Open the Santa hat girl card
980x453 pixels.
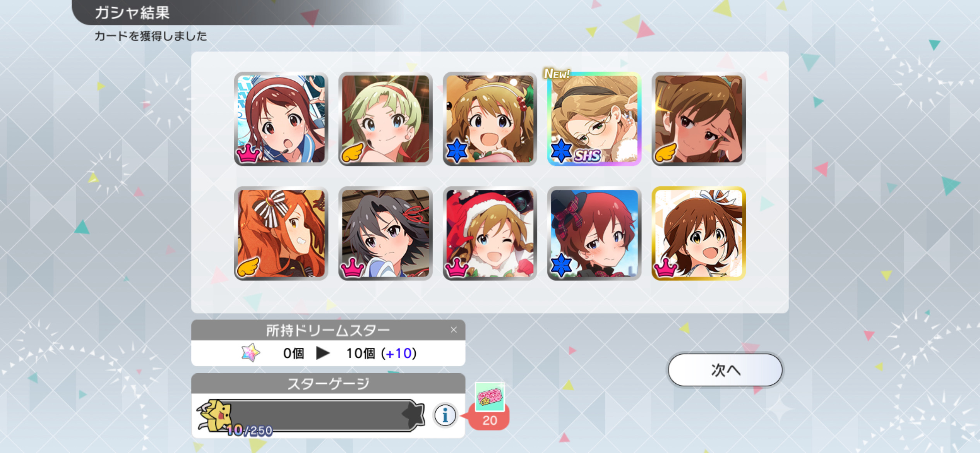point(490,233)
